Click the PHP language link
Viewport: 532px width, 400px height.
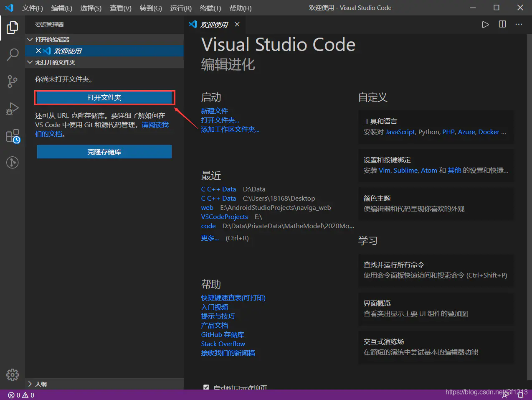[x=448, y=132]
